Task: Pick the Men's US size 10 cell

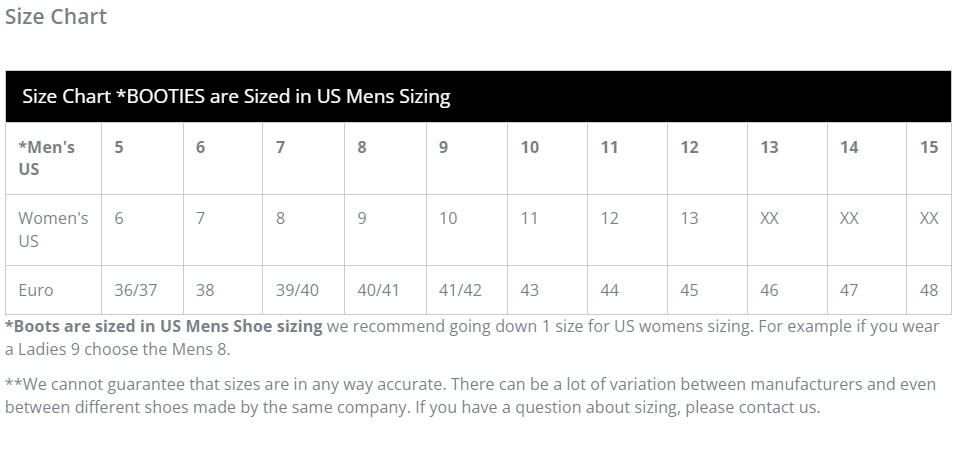Action: (x=530, y=147)
